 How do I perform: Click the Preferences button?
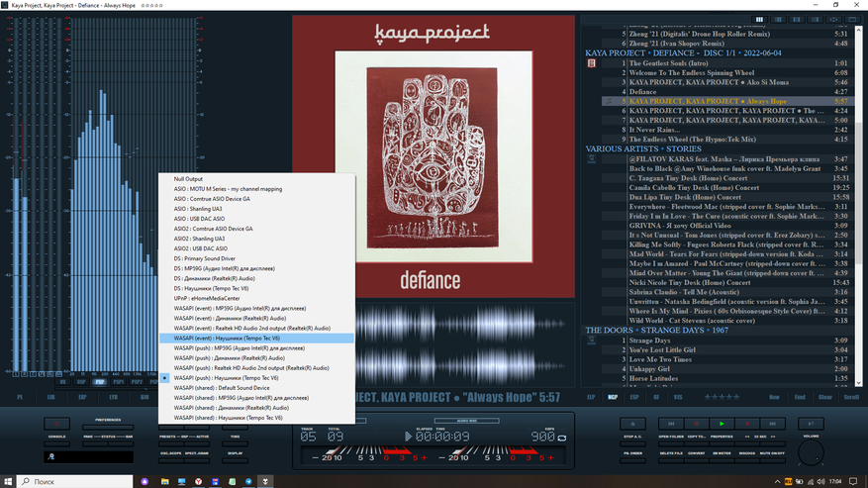[108, 428]
